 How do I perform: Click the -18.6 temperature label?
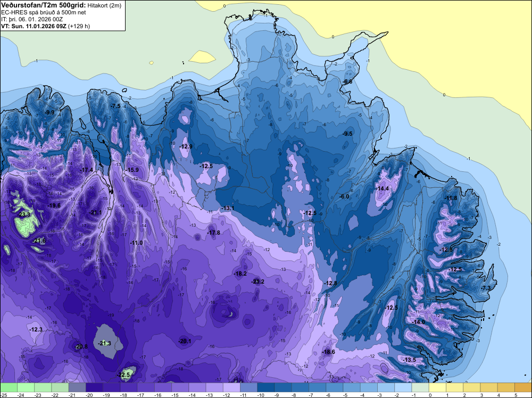(328, 352)
